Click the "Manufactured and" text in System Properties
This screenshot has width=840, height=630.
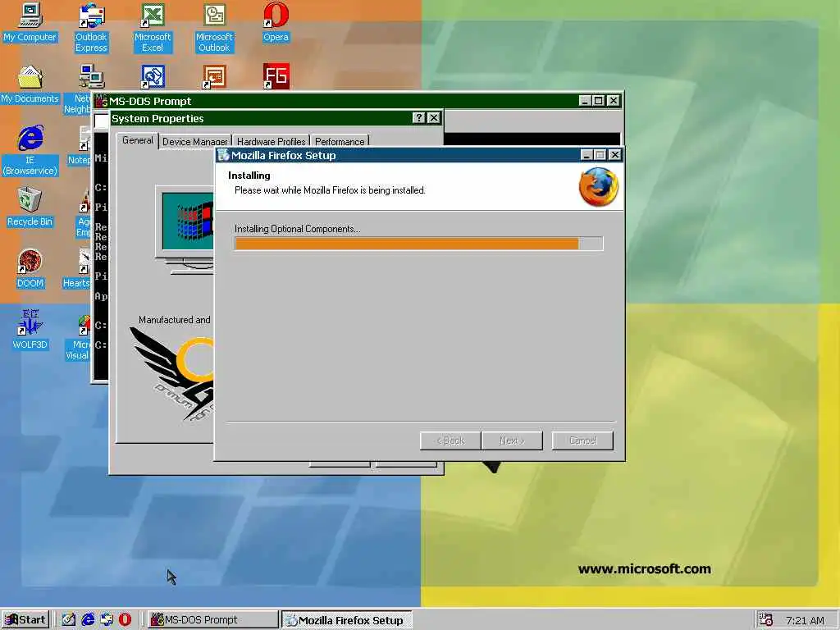point(174,320)
